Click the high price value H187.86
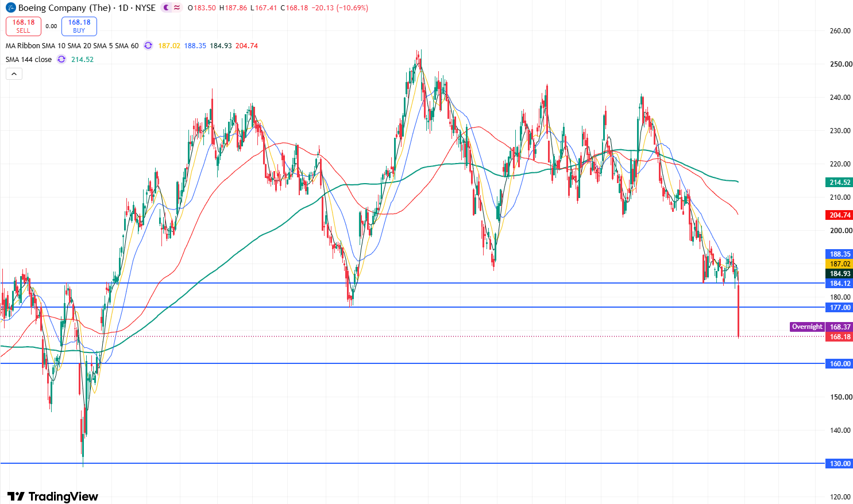 [233, 8]
